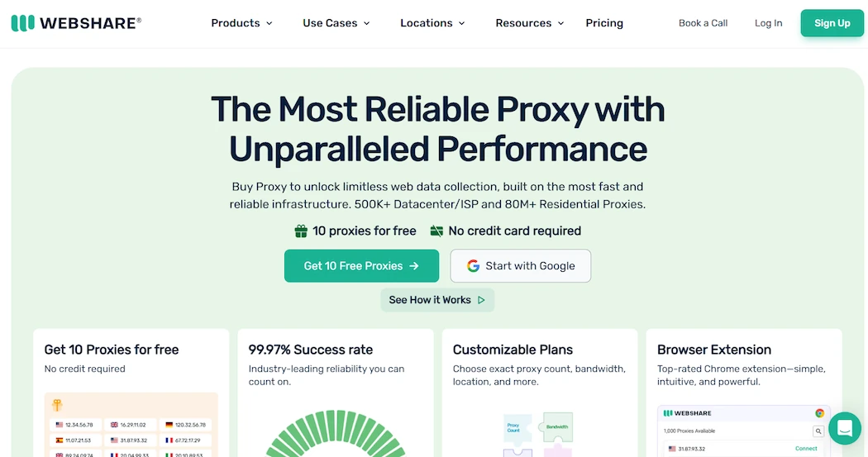Open the Locations dropdown menu
868x457 pixels.
pos(432,23)
